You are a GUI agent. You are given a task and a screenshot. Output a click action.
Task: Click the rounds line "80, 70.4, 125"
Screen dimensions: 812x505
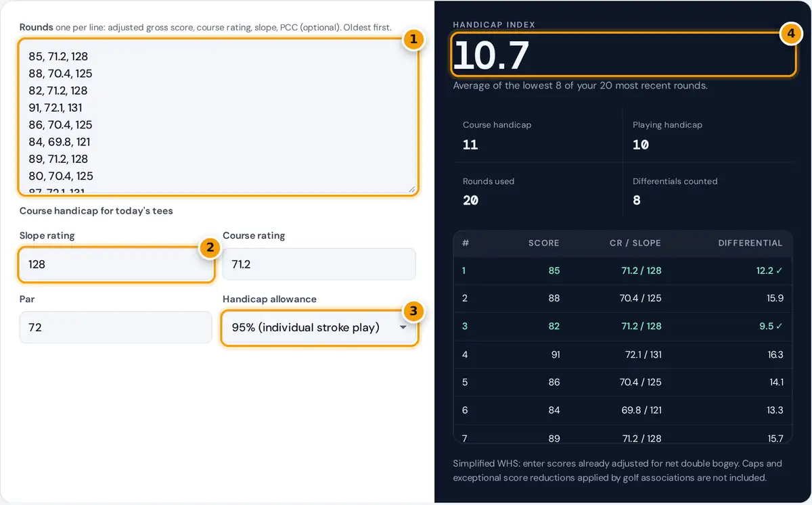pos(61,176)
